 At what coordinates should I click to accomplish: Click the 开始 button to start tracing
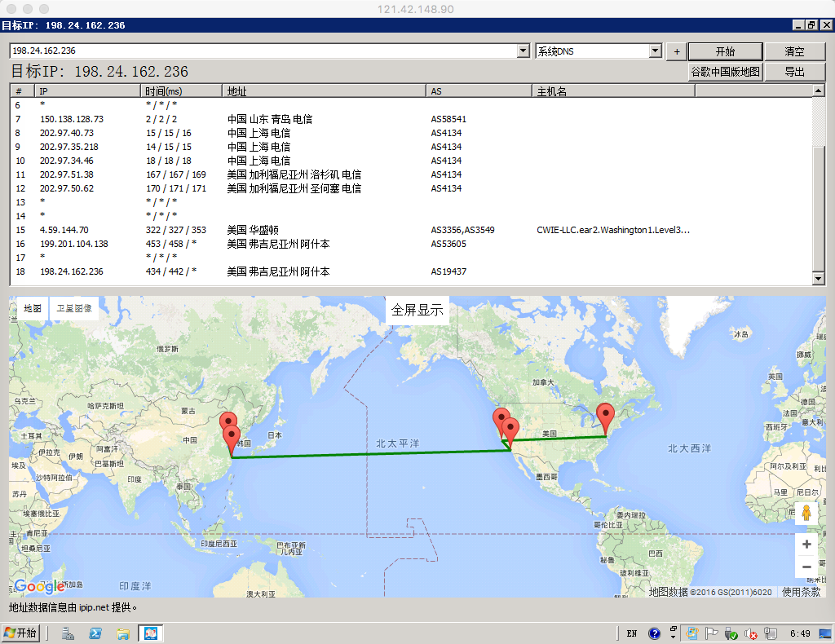coord(725,51)
